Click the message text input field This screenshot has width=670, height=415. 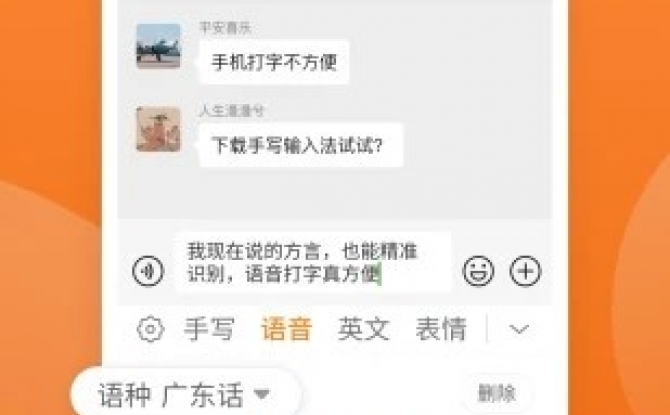pyautogui.click(x=313, y=262)
